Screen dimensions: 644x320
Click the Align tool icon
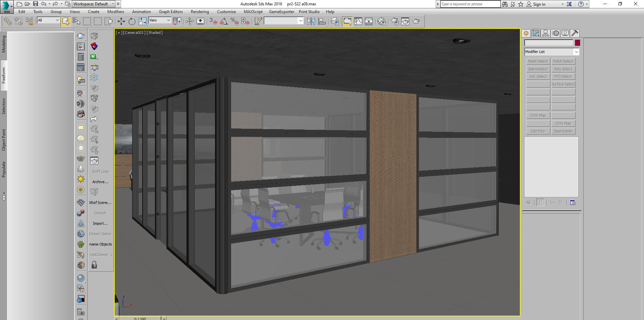(322, 21)
